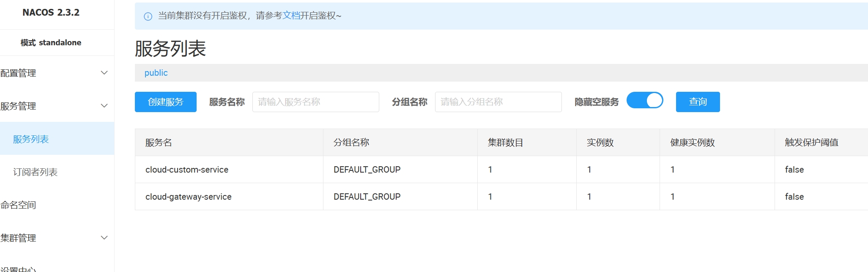Click the 服务名 column header
868x272 pixels.
click(x=159, y=143)
